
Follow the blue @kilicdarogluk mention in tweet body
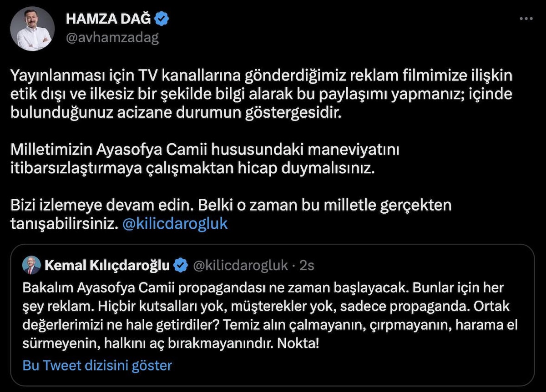point(175,224)
